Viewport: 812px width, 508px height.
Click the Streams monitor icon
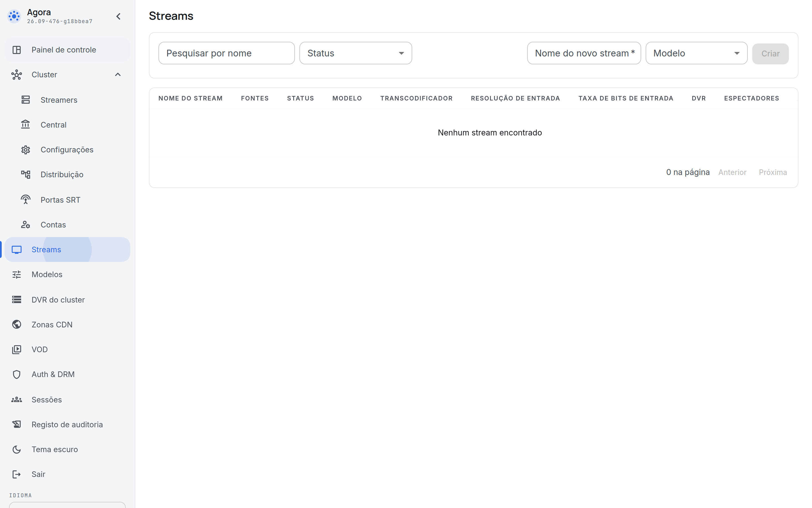17,250
